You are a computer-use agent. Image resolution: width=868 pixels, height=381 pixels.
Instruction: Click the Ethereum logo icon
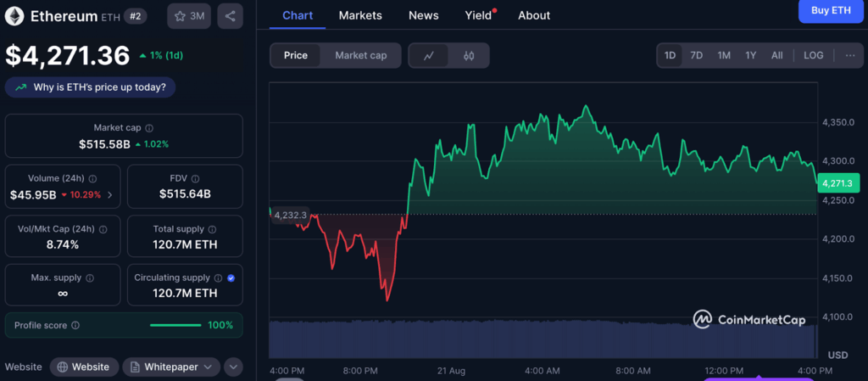pos(14,16)
